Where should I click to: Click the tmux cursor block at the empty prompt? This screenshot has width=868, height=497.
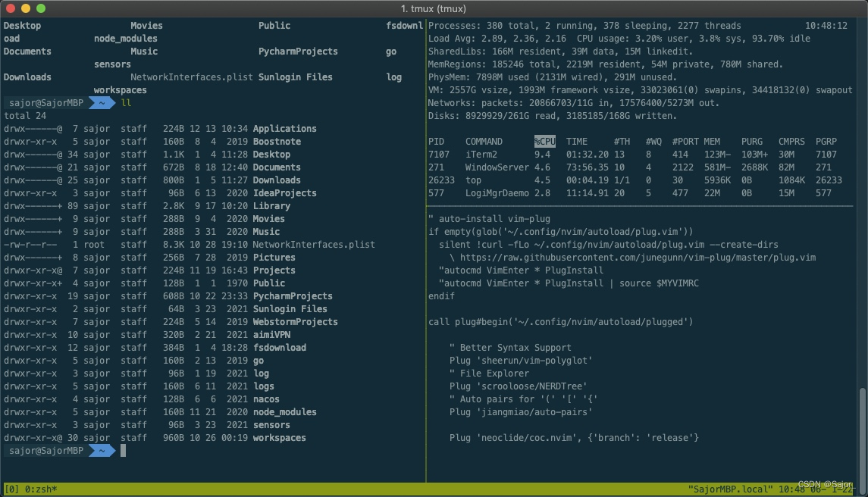click(x=123, y=450)
